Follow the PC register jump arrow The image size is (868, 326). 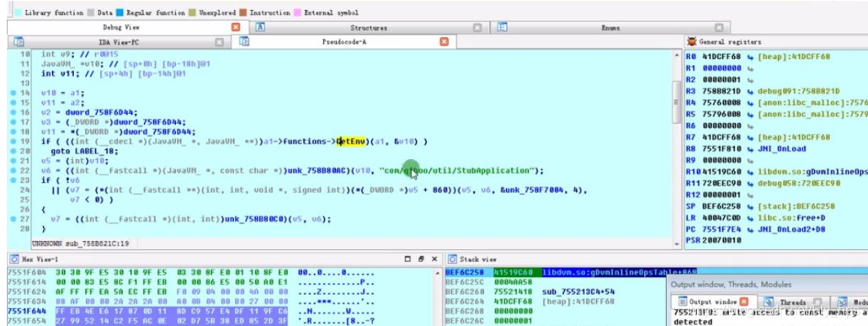(750, 229)
